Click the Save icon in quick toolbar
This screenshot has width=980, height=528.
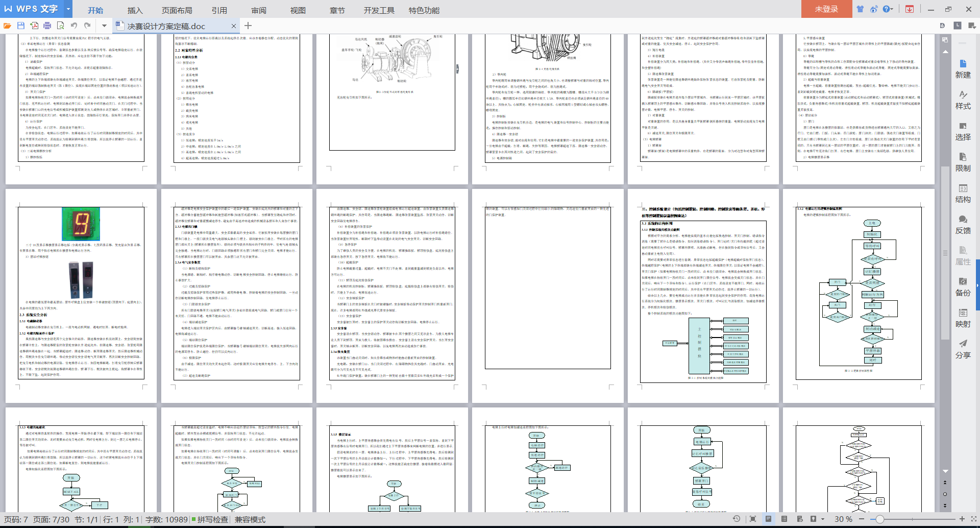[21, 26]
